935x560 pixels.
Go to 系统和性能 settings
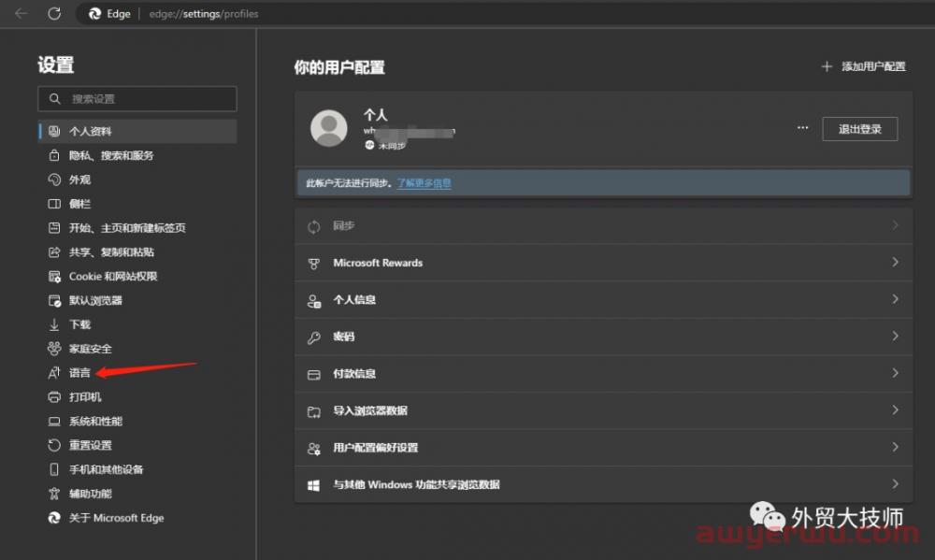[x=137, y=422]
